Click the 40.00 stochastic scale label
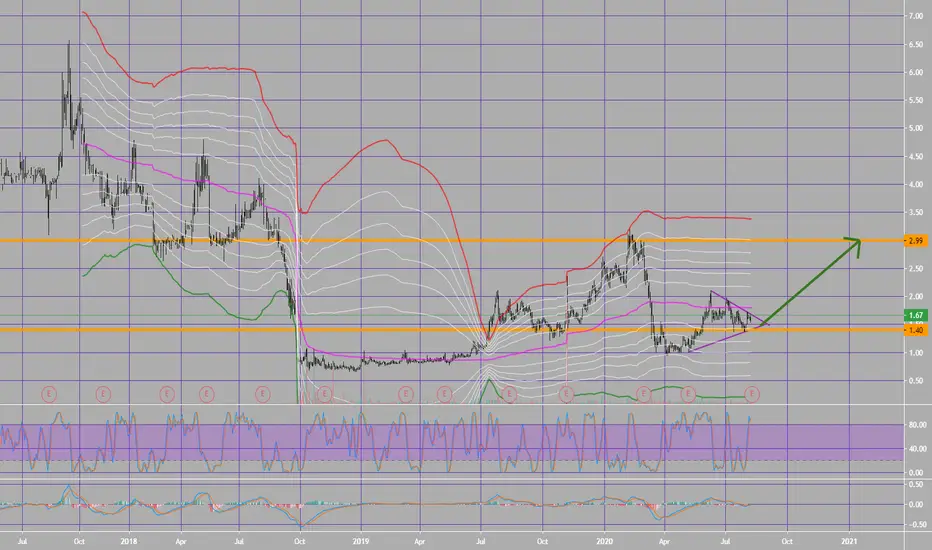 click(x=917, y=449)
